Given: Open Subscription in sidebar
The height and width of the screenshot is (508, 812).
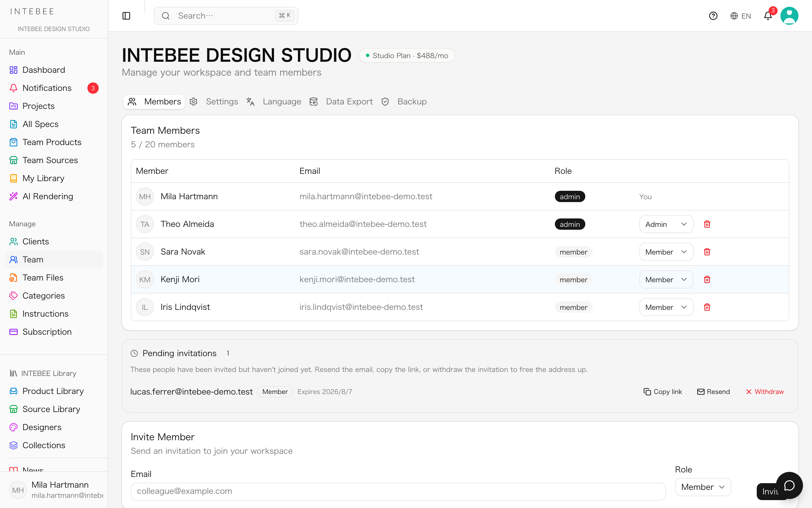Looking at the screenshot, I should (54, 332).
